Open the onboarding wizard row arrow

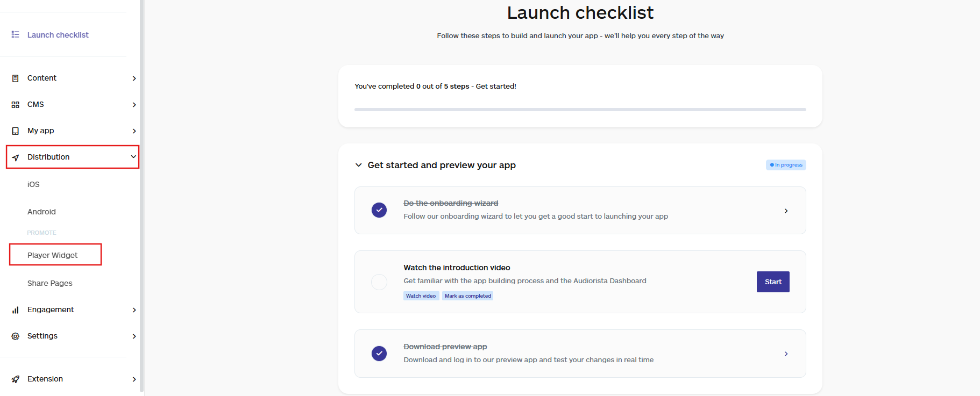coord(786,211)
